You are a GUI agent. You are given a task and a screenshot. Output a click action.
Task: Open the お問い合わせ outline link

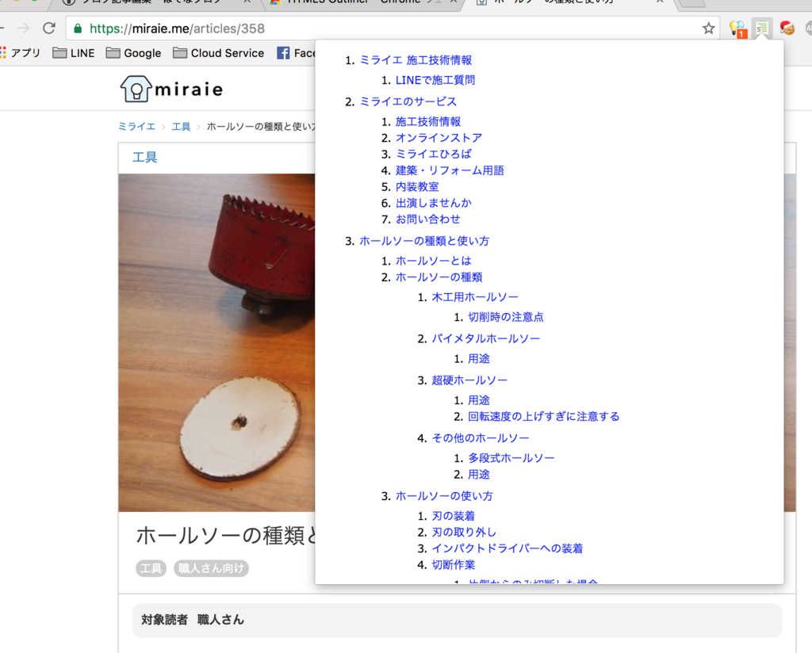point(427,219)
